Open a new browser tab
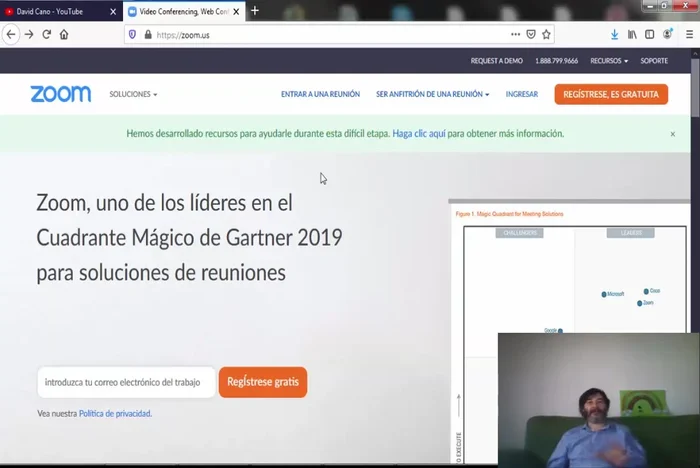This screenshot has width=700, height=468. coord(255,11)
